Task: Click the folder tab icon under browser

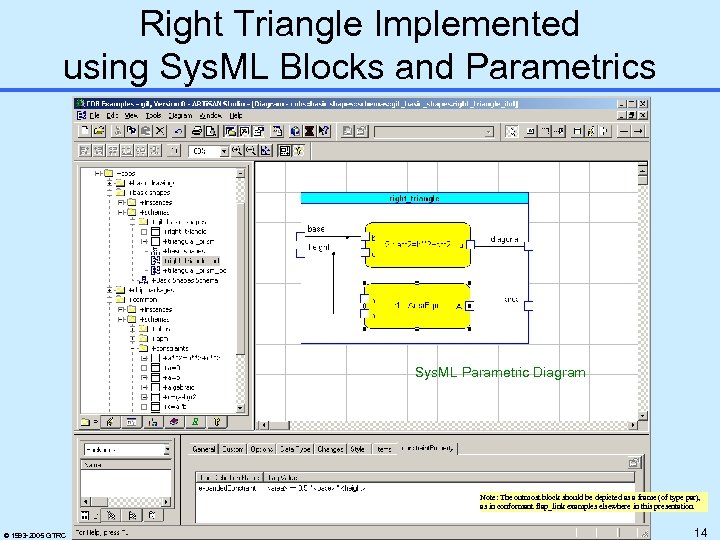Action: 88,422
